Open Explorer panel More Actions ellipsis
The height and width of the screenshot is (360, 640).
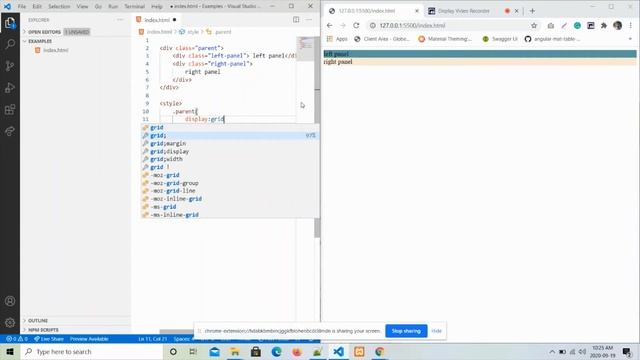click(120, 20)
